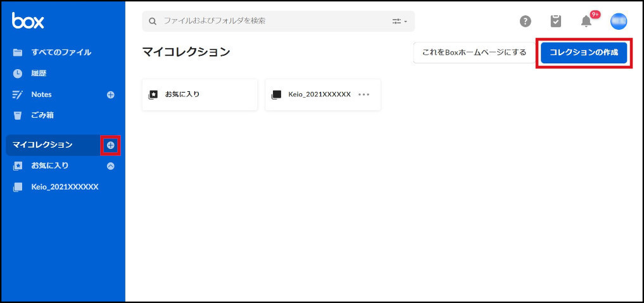
Task: Open search filter options dropdown
Action: pyautogui.click(x=400, y=21)
